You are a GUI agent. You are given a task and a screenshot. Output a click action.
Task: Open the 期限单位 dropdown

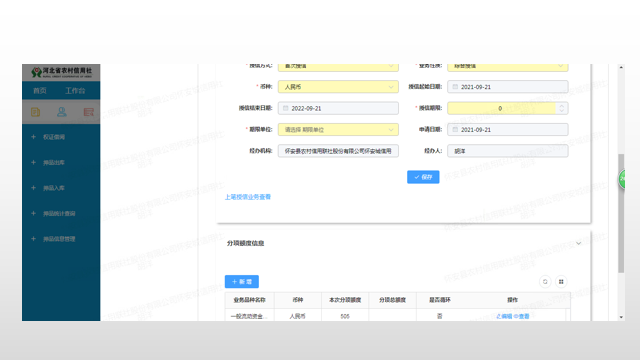point(338,129)
